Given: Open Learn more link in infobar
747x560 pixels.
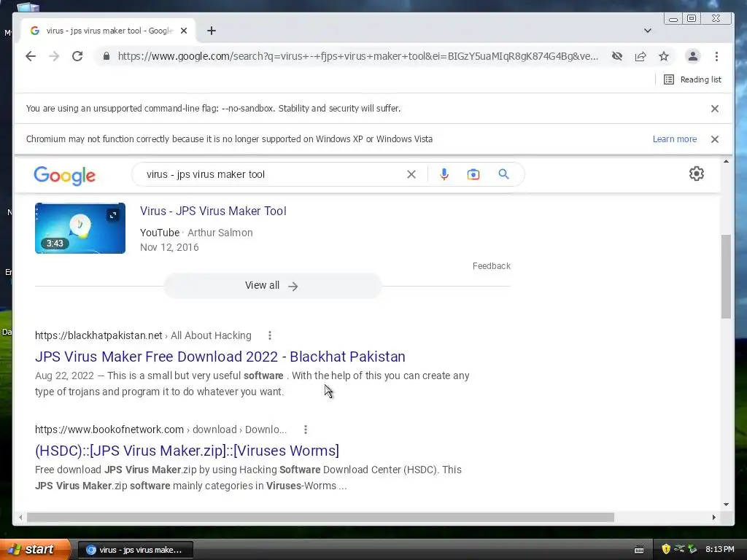Looking at the screenshot, I should click(x=675, y=139).
